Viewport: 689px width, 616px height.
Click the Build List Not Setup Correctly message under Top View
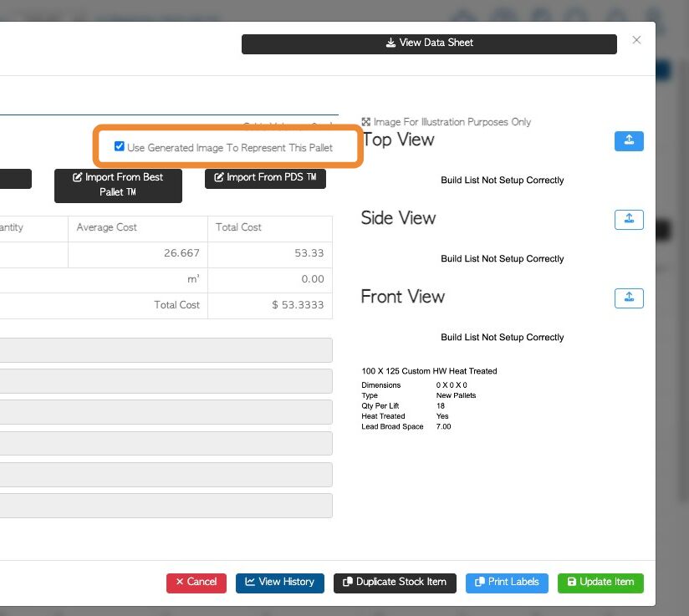tap(503, 181)
